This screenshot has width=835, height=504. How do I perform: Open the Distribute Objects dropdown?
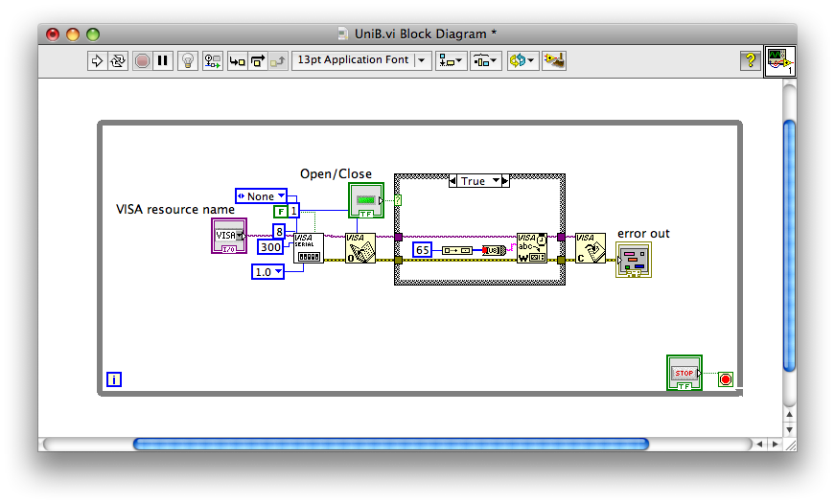point(486,60)
